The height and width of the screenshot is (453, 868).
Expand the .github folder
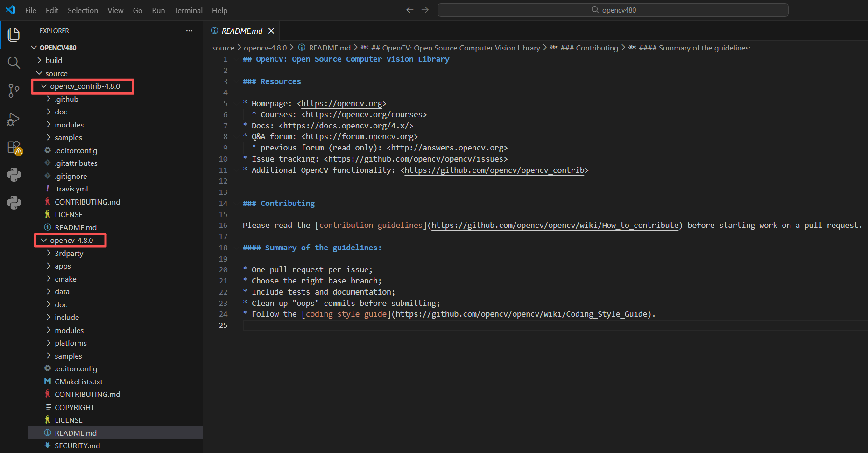pyautogui.click(x=115, y=99)
